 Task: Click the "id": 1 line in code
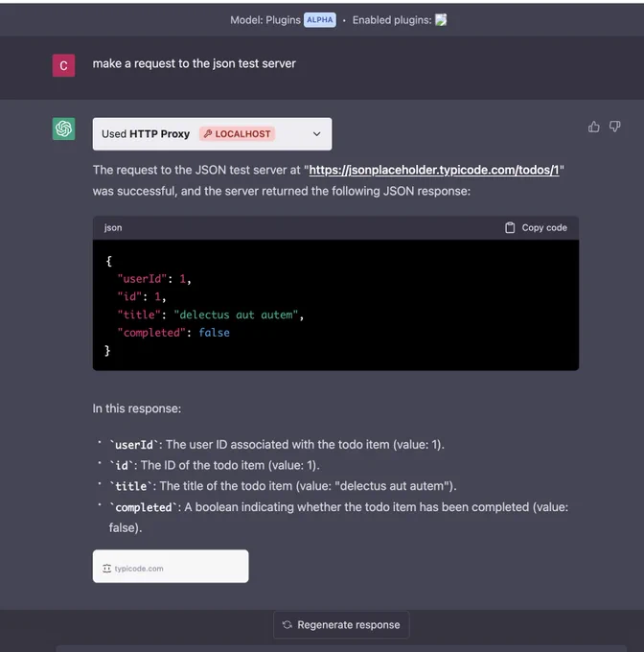142,296
